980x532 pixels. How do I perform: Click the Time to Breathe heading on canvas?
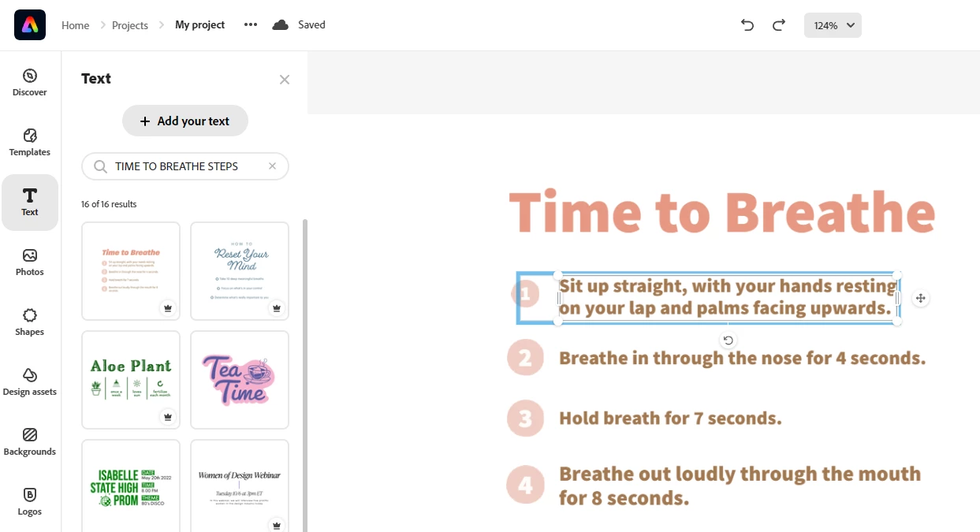(x=722, y=211)
